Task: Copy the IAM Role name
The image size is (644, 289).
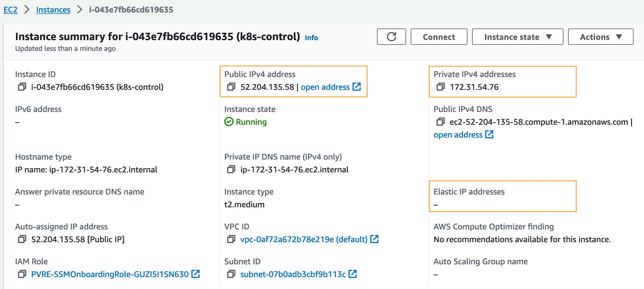Action: click(x=22, y=274)
